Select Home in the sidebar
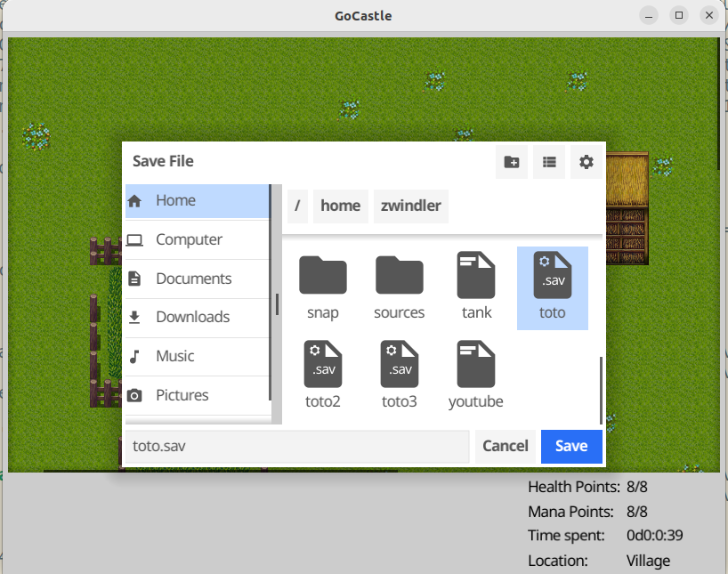 tap(197, 201)
